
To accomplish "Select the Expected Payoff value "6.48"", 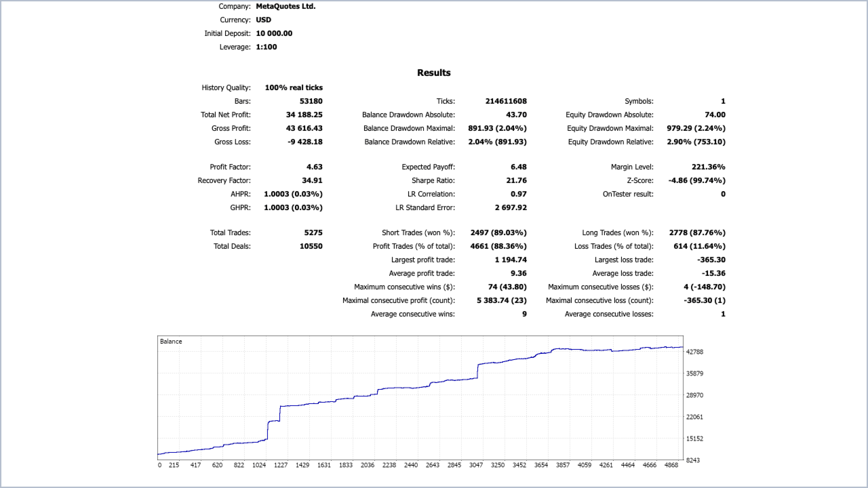I will click(519, 167).
